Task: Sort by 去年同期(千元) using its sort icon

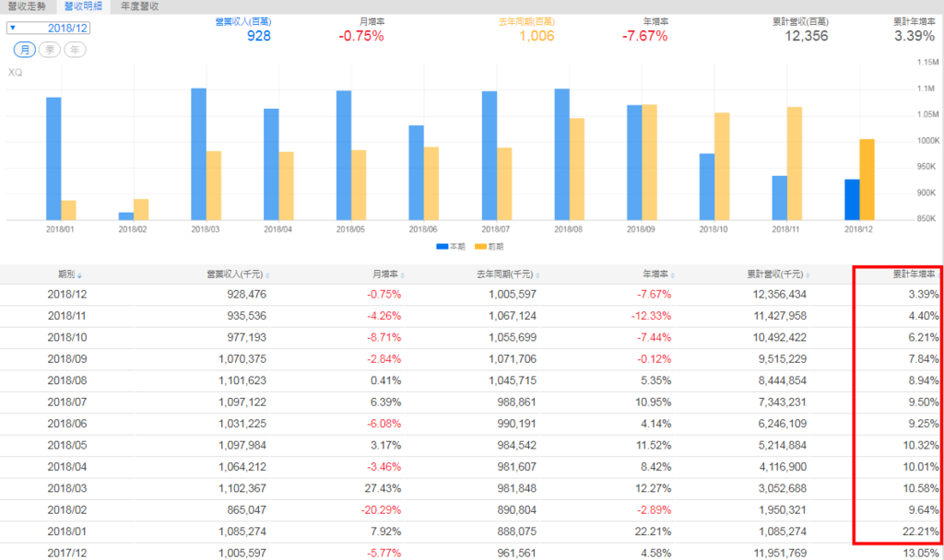Action: (537, 275)
